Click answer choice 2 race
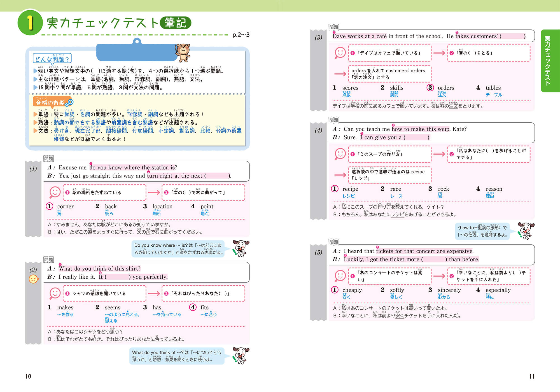Viewport: 560px width, 392px height. tap(391, 189)
